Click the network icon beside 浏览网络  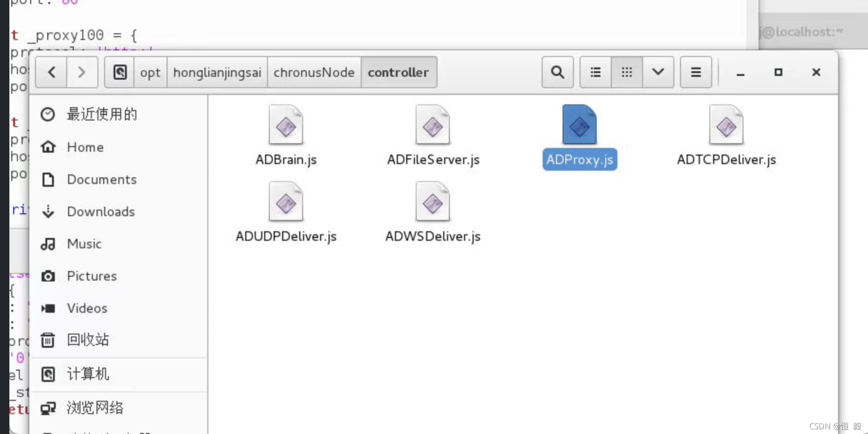(x=48, y=408)
